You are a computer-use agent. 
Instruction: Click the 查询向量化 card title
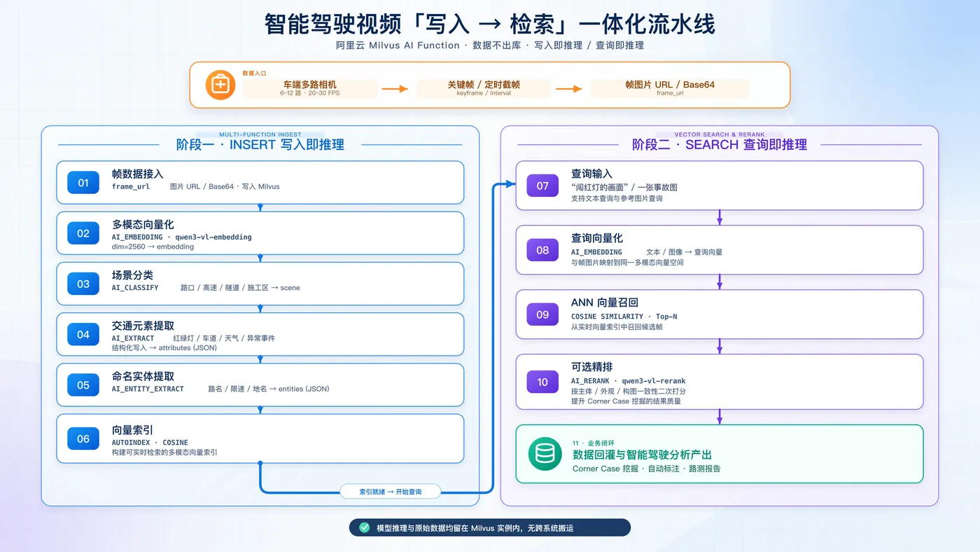click(x=597, y=238)
